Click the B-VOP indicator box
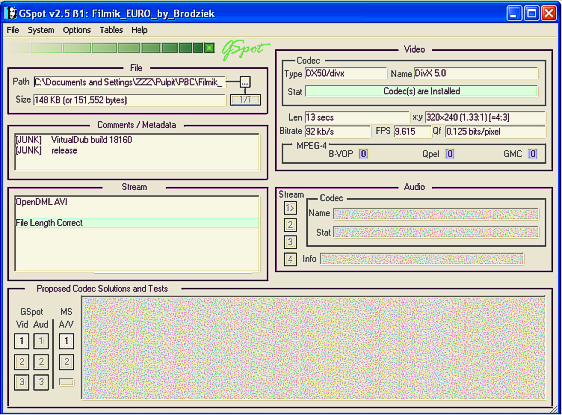Image resolution: width=562 pixels, height=415 pixels. [363, 154]
